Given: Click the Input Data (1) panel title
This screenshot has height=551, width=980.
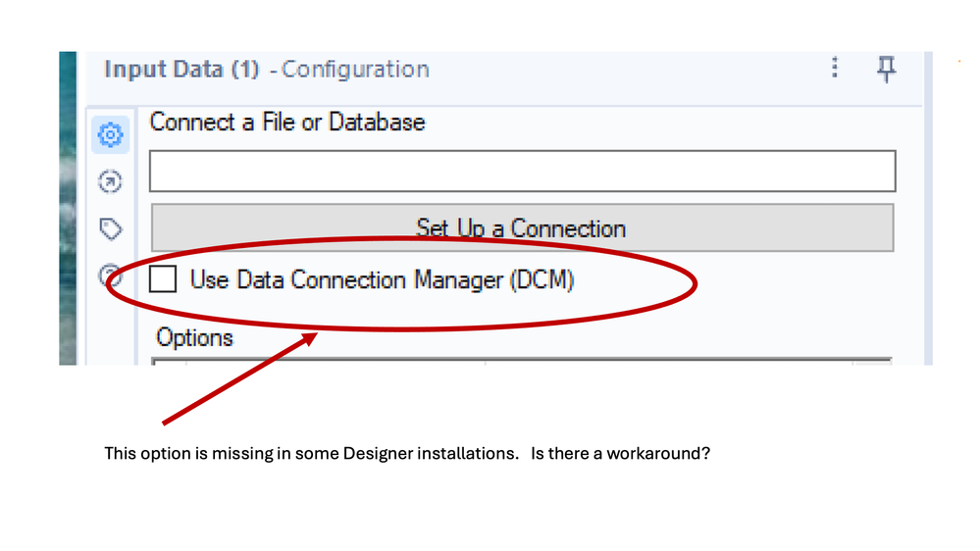Looking at the screenshot, I should [x=183, y=70].
